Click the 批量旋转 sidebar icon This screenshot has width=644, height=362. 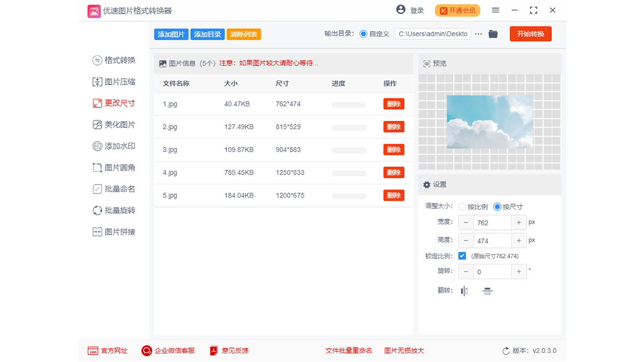pyautogui.click(x=97, y=211)
